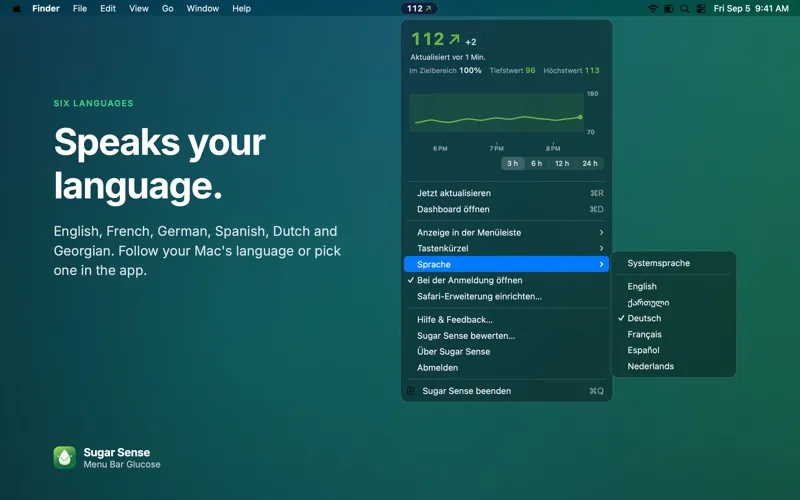800x500 pixels.
Task: Click the +2 delta value
Action: 471,42
